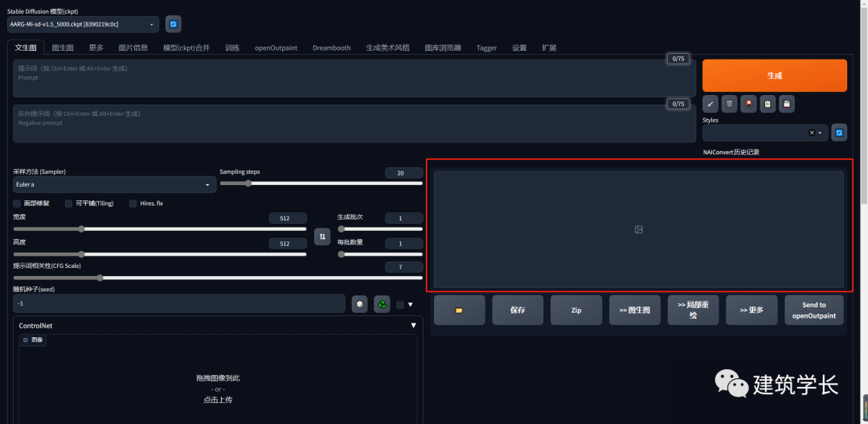The width and height of the screenshot is (868, 424).
Task: Open the 图片信息 tab
Action: pyautogui.click(x=133, y=47)
